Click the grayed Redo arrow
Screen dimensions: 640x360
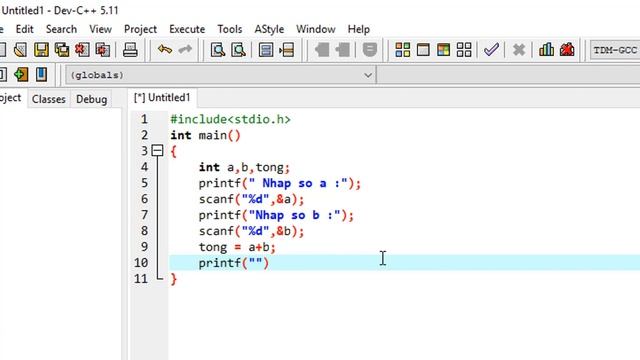185,50
